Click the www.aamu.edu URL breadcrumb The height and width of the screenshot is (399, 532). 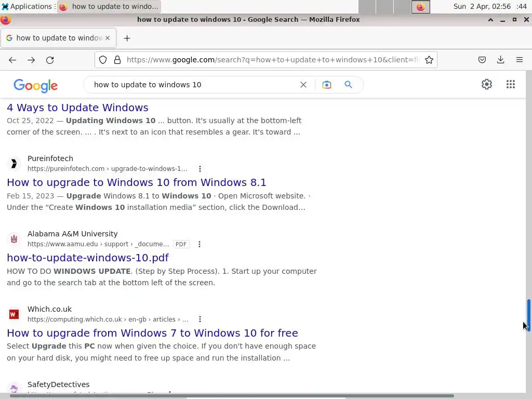tap(98, 244)
